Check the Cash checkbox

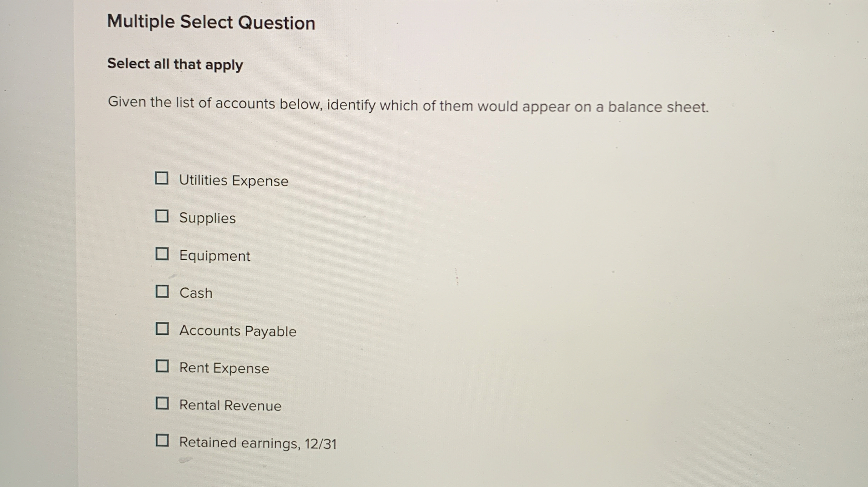coord(163,292)
